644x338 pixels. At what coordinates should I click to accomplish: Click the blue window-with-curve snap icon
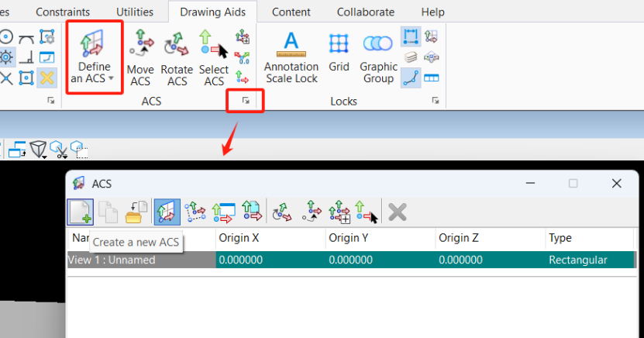(x=46, y=57)
